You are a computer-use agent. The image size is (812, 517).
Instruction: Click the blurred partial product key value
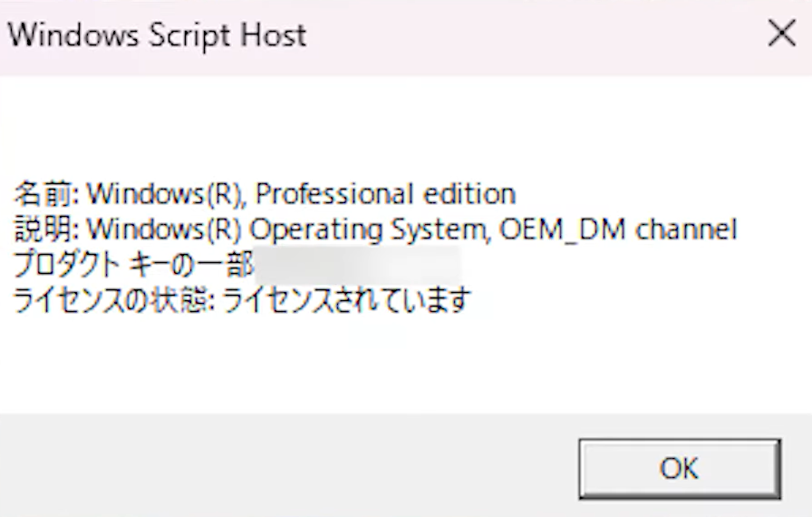[x=358, y=264]
